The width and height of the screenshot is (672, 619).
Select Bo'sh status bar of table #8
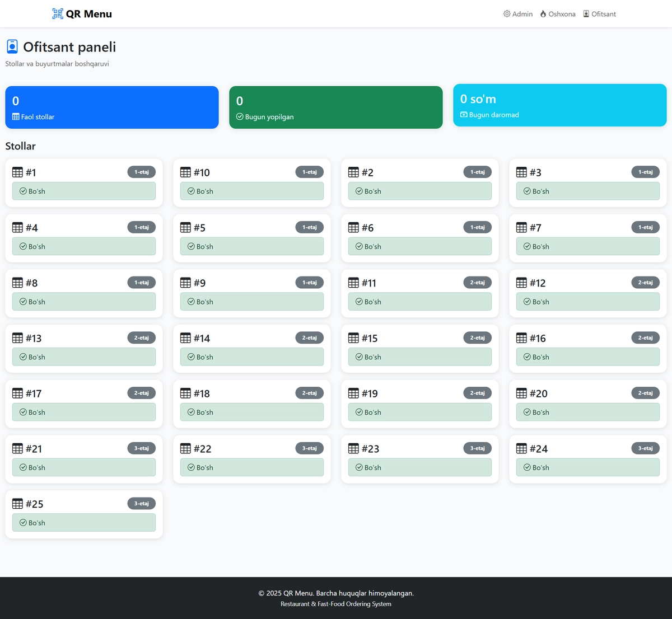coord(84,302)
